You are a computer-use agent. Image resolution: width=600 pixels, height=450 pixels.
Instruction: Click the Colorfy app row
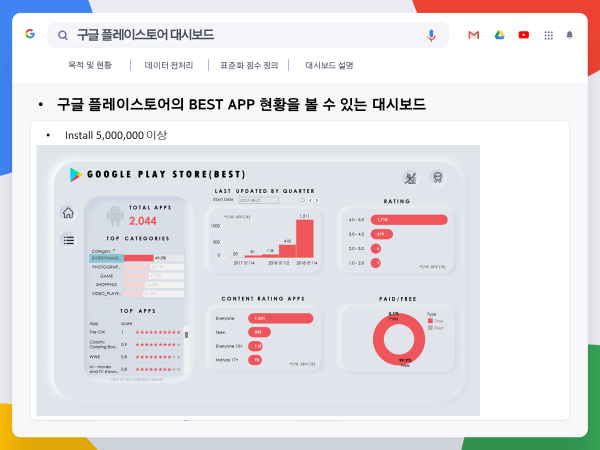(x=135, y=344)
